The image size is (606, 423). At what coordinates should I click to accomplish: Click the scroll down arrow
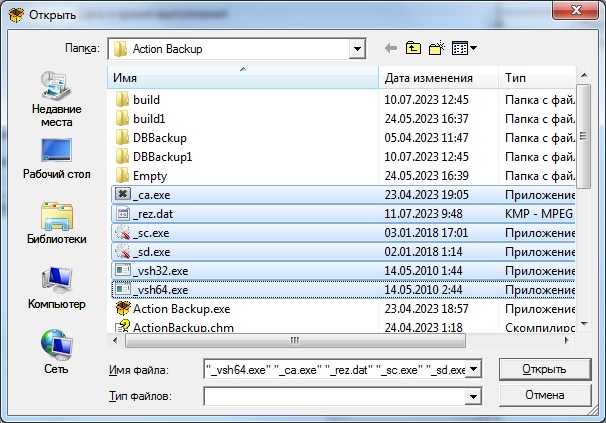click(x=584, y=324)
